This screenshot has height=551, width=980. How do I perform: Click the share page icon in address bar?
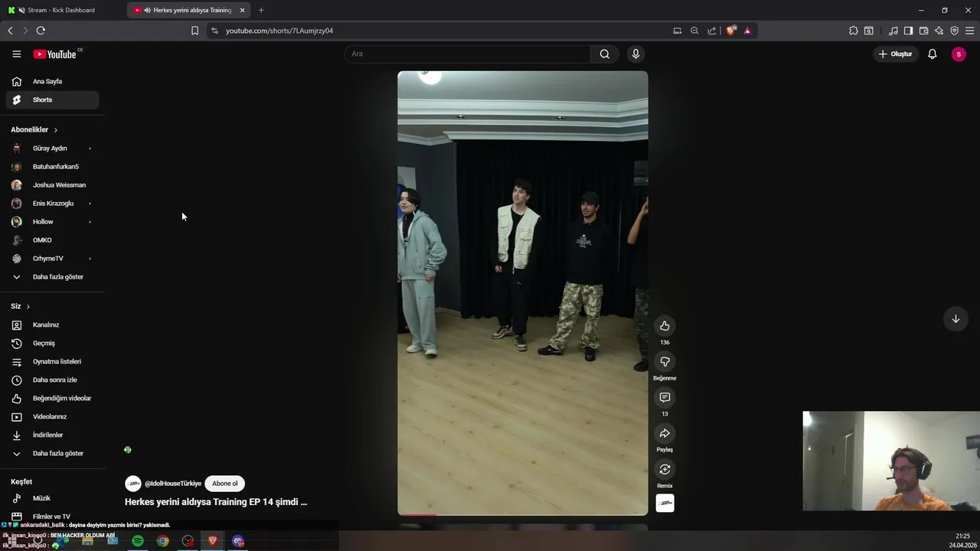point(712,31)
